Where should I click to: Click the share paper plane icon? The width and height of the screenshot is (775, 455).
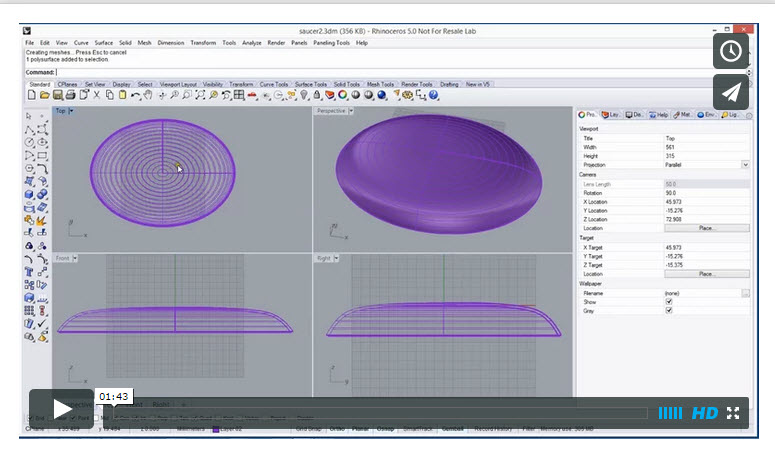[731, 92]
